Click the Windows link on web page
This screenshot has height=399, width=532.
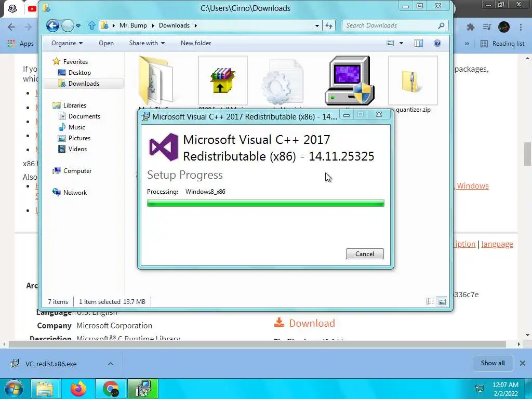point(473,186)
